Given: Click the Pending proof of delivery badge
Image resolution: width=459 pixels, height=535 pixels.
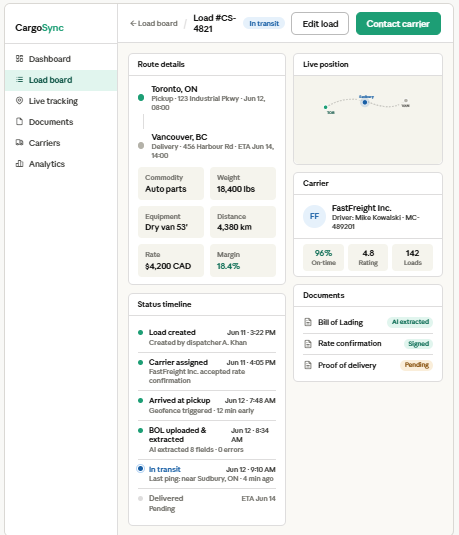Looking at the screenshot, I should coord(416,365).
